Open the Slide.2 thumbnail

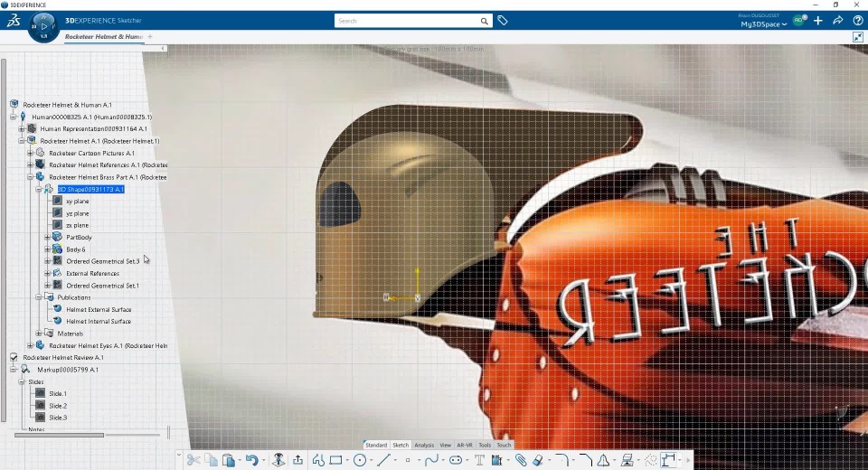(x=40, y=406)
